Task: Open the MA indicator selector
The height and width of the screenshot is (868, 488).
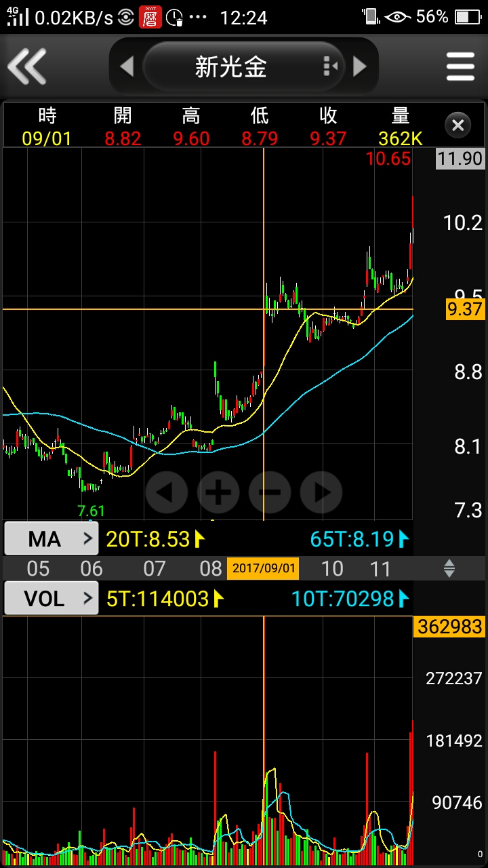Action: pyautogui.click(x=52, y=539)
